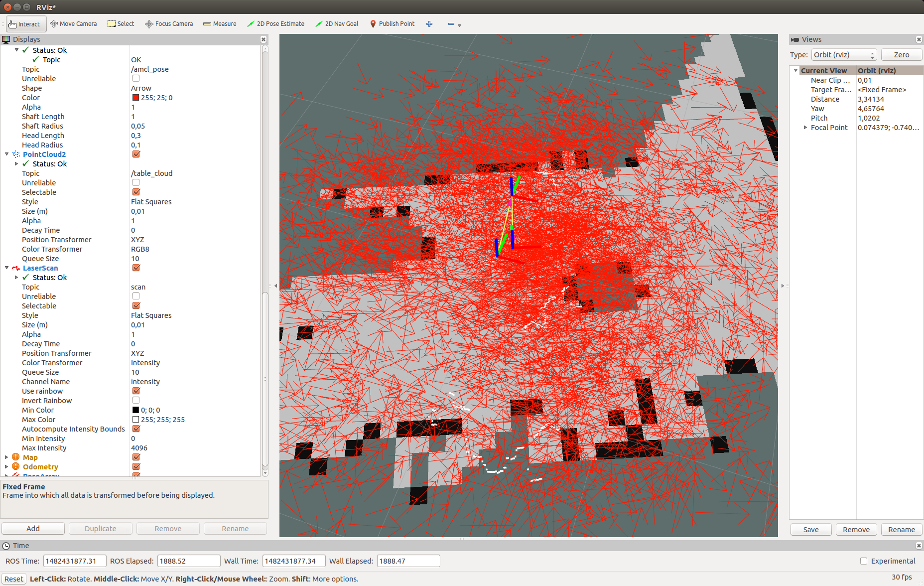This screenshot has width=924, height=586.
Task: Disable the LaserScan display checkbox
Action: [136, 268]
